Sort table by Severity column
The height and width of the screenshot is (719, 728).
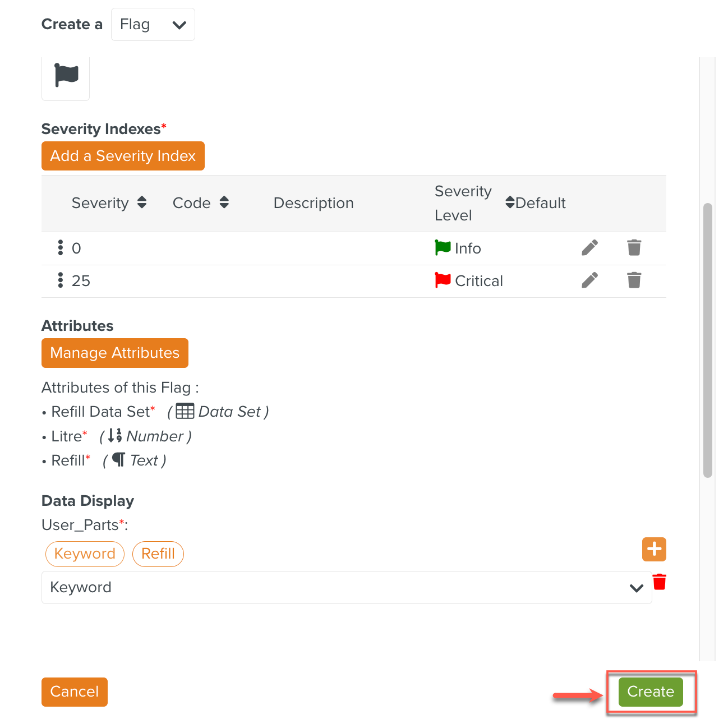pyautogui.click(x=142, y=202)
